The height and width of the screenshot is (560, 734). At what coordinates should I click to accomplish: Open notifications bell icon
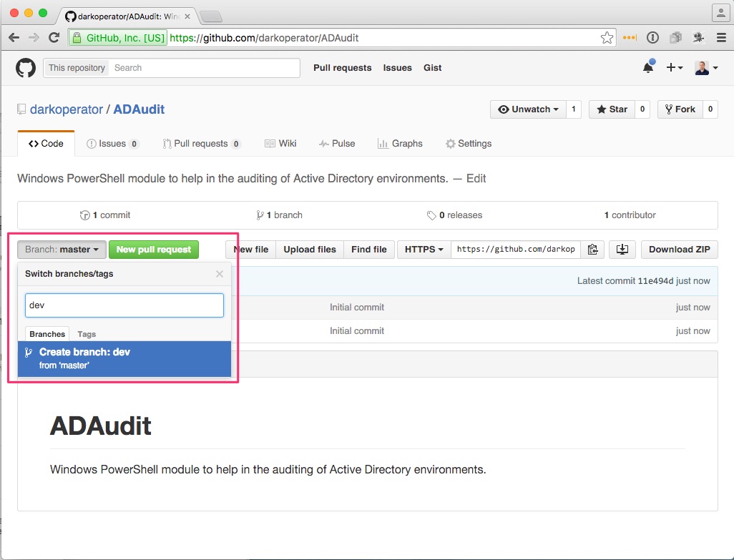648,67
